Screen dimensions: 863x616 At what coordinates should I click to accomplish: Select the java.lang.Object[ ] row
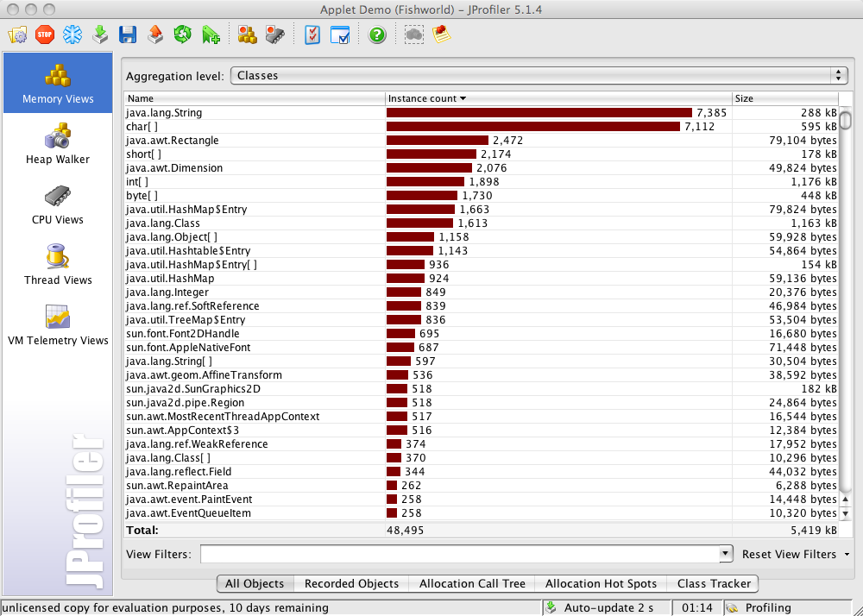(482, 237)
